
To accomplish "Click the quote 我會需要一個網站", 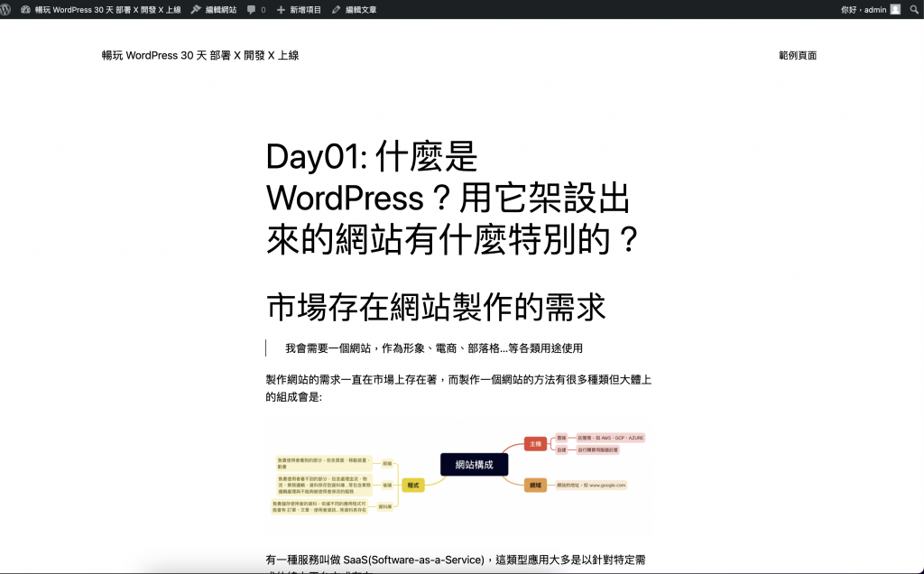I will [x=434, y=348].
